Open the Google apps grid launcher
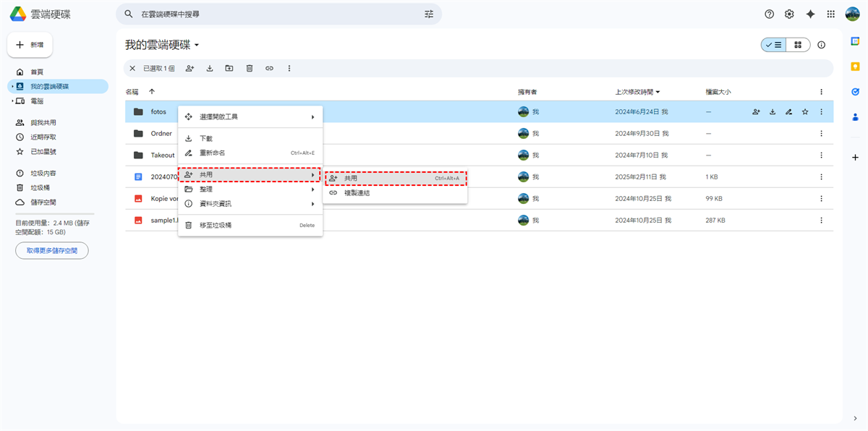 pyautogui.click(x=830, y=14)
